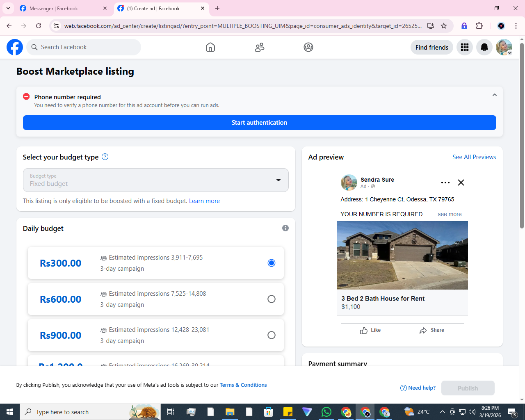Viewport: 525px width, 420px height.
Task: Open the Home feed icon
Action: 210,47
